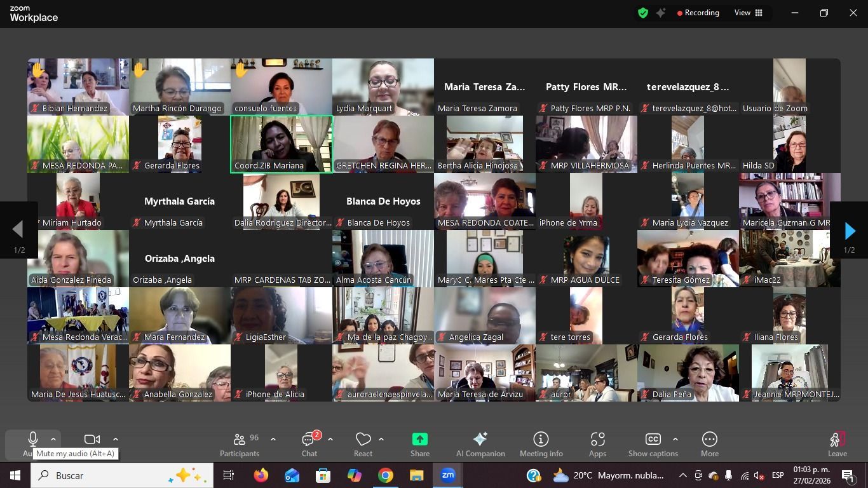Start sharing screen with Share button
Viewport: 868px width, 488px height.
420,444
